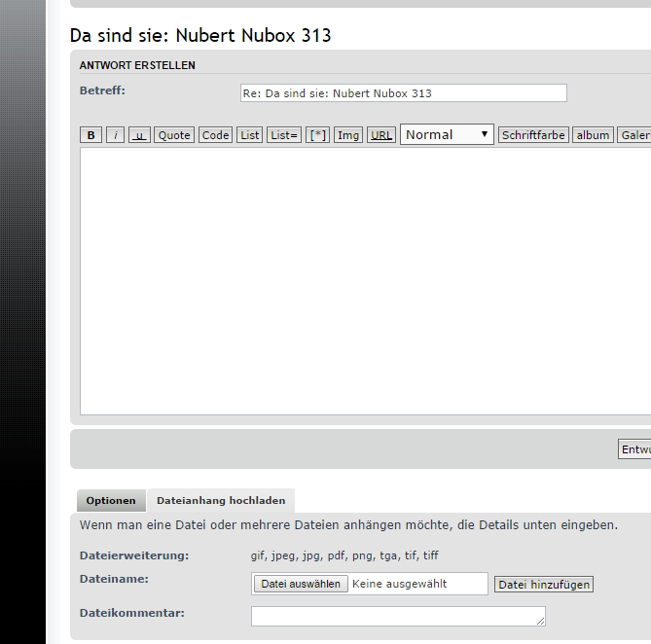Focus the Betreff subject field
Image resolution: width=651 pixels, height=644 pixels.
[403, 93]
